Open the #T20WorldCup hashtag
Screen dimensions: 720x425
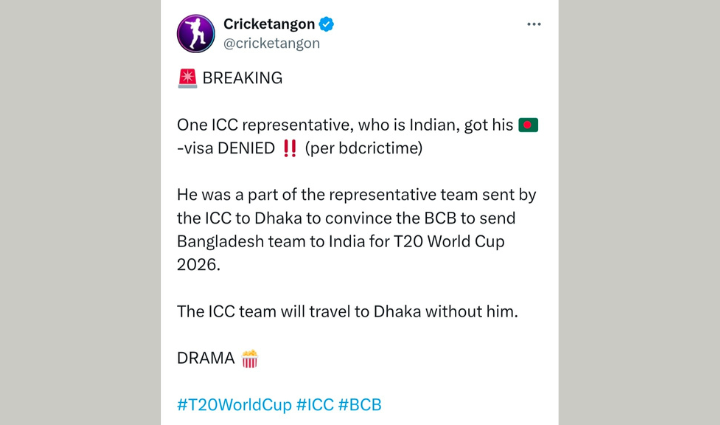pos(234,404)
